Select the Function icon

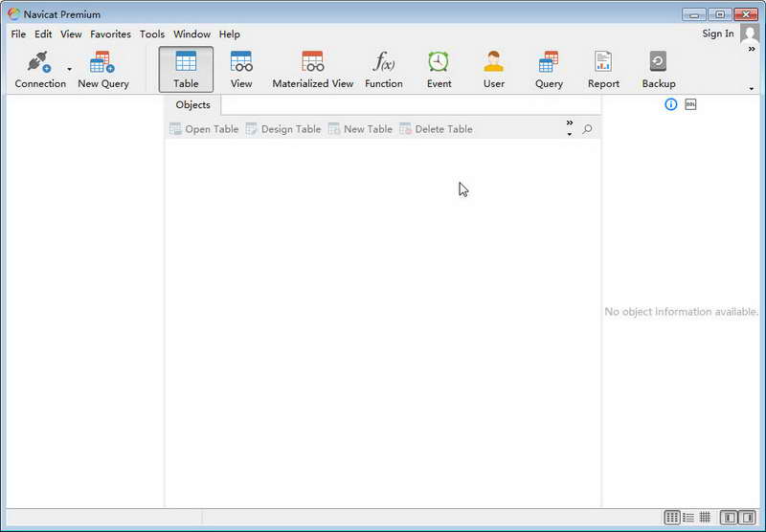(384, 69)
